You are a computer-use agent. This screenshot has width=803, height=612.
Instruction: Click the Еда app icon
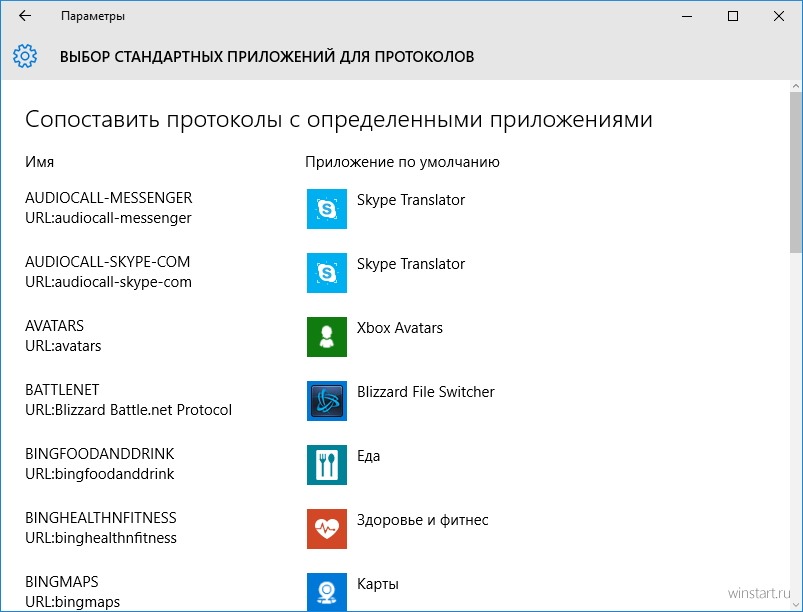327,465
